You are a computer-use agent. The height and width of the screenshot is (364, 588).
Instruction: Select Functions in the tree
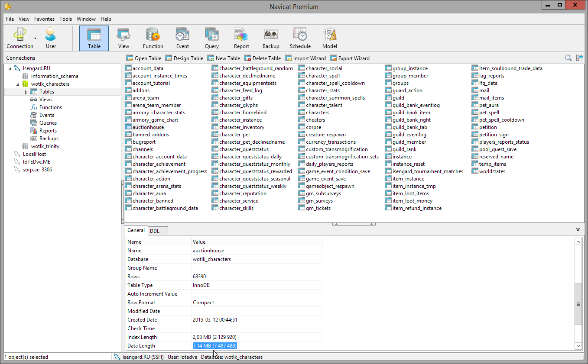click(50, 107)
